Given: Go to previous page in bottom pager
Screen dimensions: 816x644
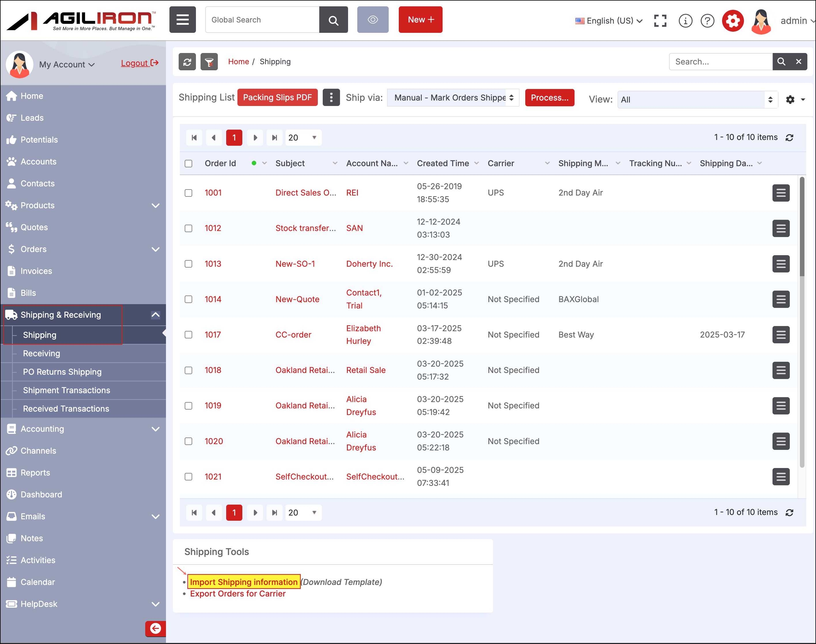Looking at the screenshot, I should tap(214, 513).
